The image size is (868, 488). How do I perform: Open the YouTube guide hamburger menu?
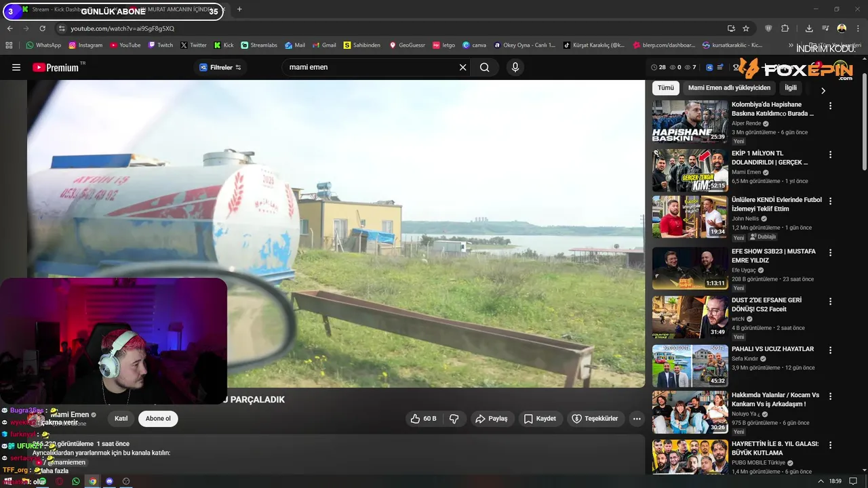coord(16,67)
